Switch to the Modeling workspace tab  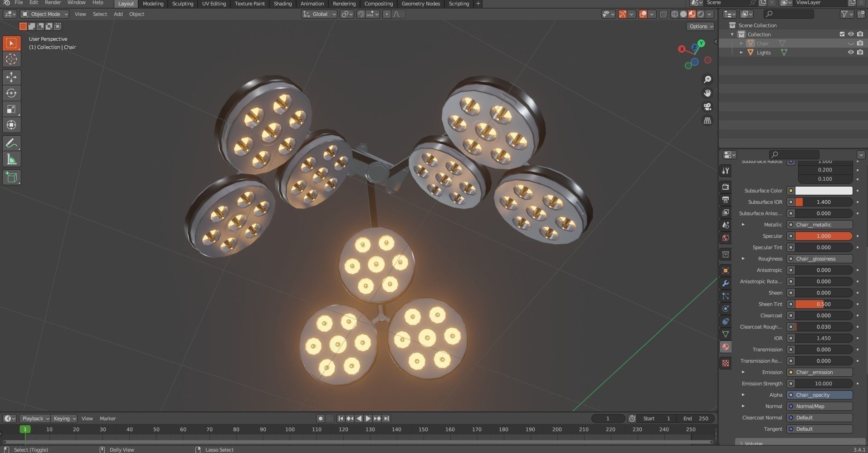click(153, 4)
